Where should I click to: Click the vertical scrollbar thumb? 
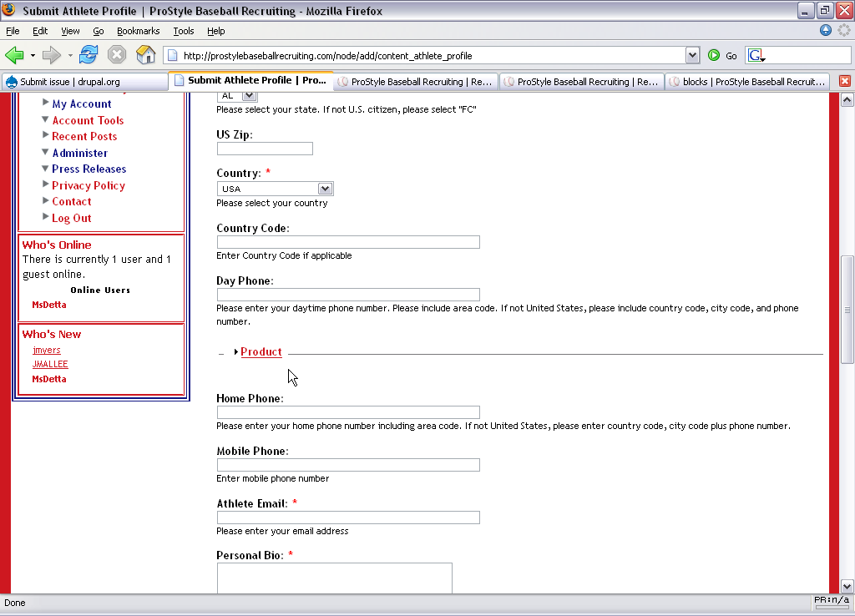[847, 310]
